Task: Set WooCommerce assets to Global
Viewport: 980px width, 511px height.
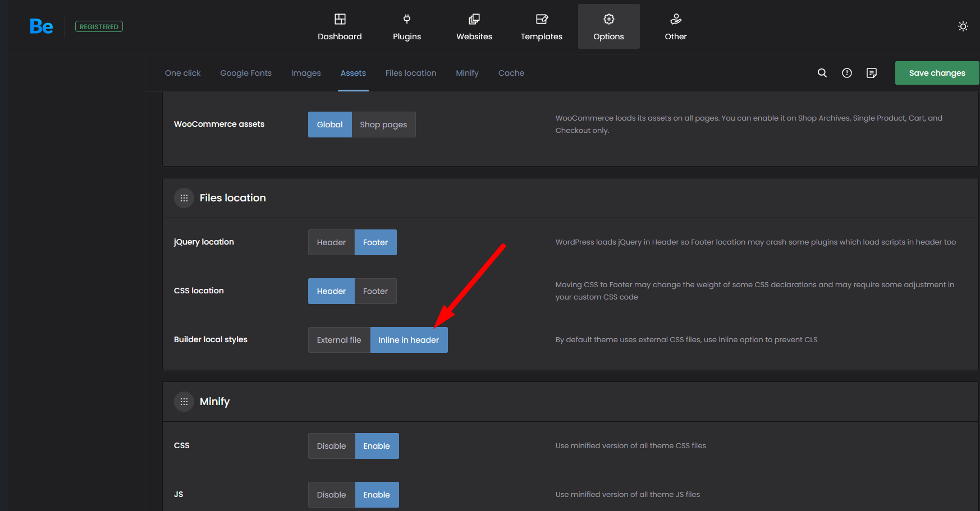Action: [330, 125]
